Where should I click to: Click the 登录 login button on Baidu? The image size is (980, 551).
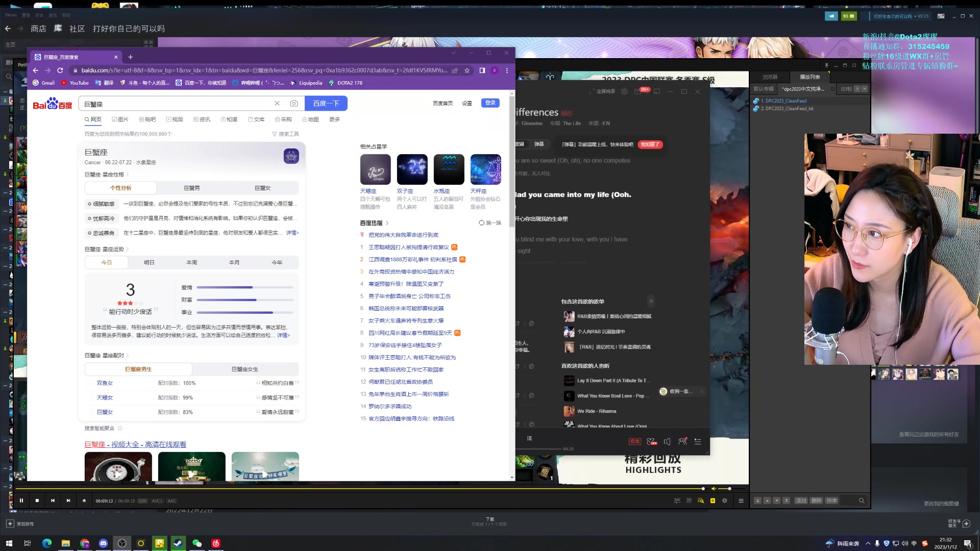pyautogui.click(x=490, y=103)
